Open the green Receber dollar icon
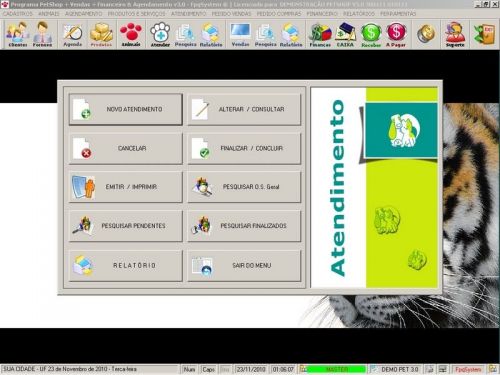 point(371,34)
